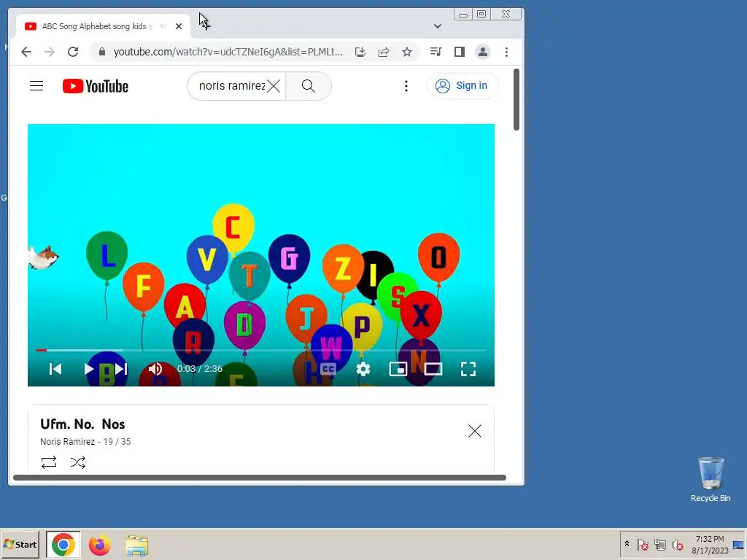Viewport: 747px width, 560px height.
Task: Close the ABC Song tab
Action: tap(179, 26)
